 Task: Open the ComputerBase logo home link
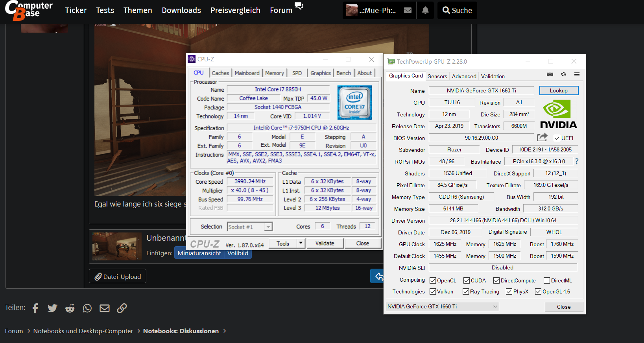click(x=29, y=10)
